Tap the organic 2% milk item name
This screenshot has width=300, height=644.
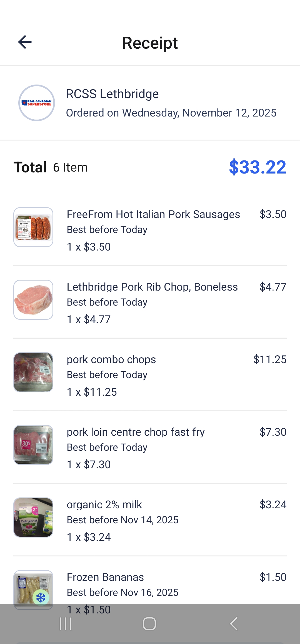[104, 505]
